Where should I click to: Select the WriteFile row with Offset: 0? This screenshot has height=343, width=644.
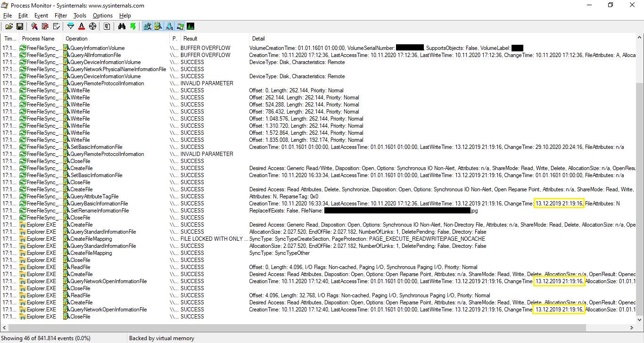(318, 90)
